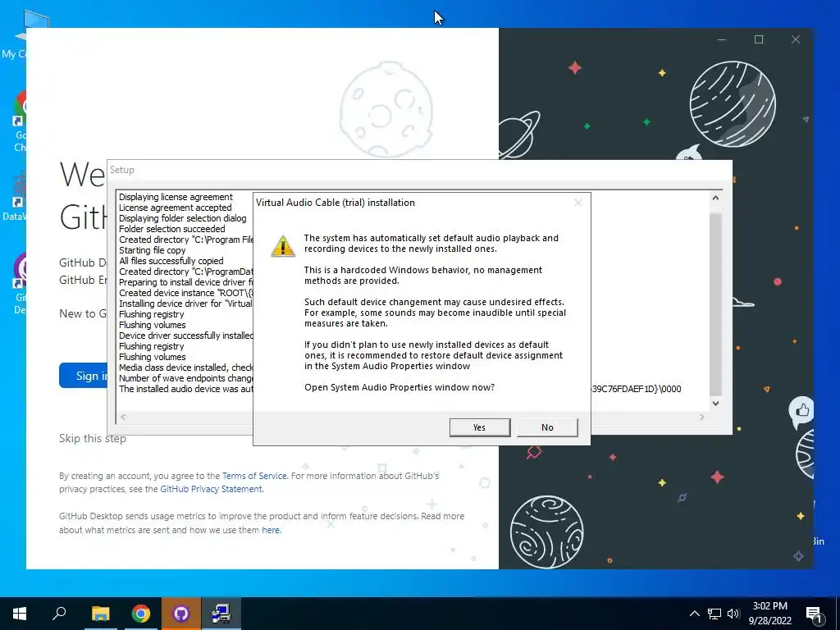
Task: Open the Windows Start menu
Action: tap(20, 614)
